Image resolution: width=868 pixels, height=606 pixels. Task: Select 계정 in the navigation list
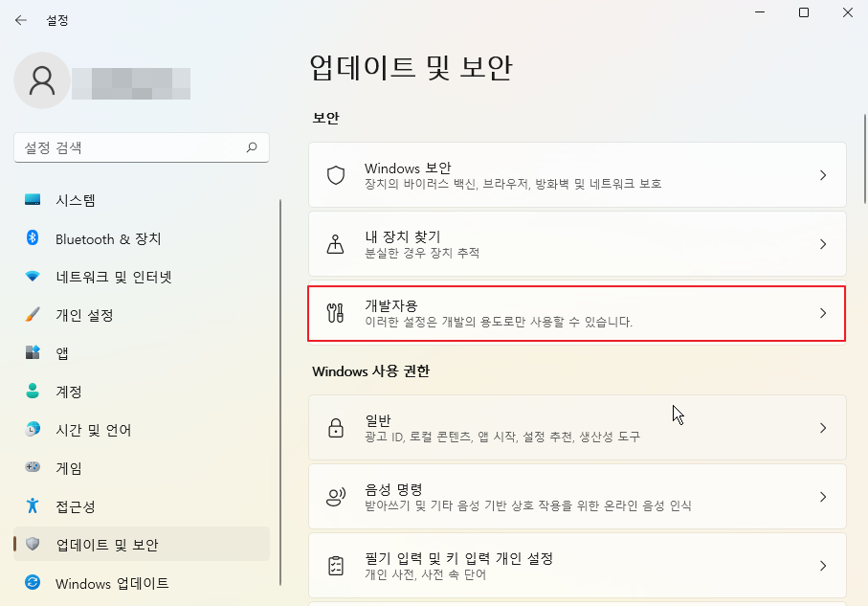(142, 391)
